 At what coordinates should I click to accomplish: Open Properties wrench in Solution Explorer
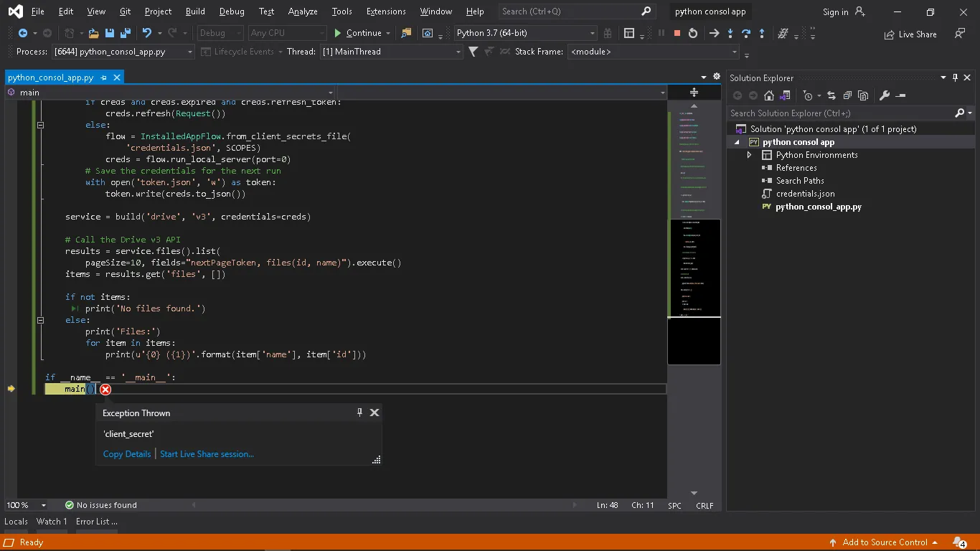click(885, 95)
